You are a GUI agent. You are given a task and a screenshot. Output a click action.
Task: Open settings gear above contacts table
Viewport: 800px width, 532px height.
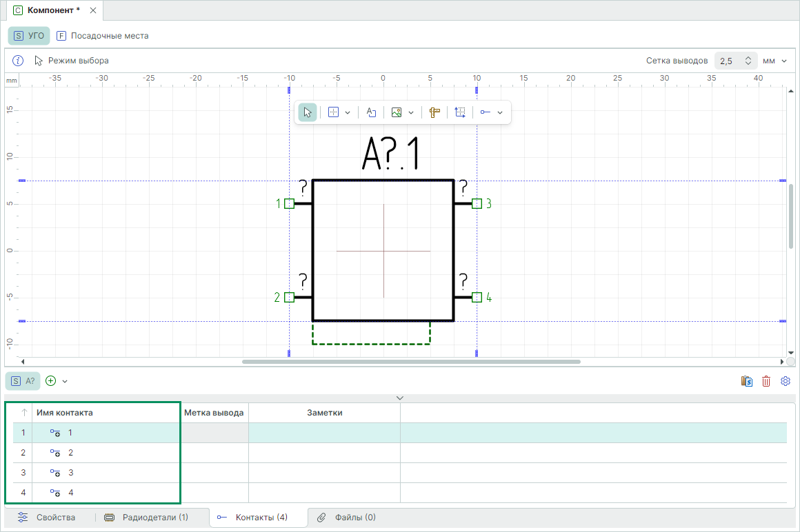pos(785,381)
